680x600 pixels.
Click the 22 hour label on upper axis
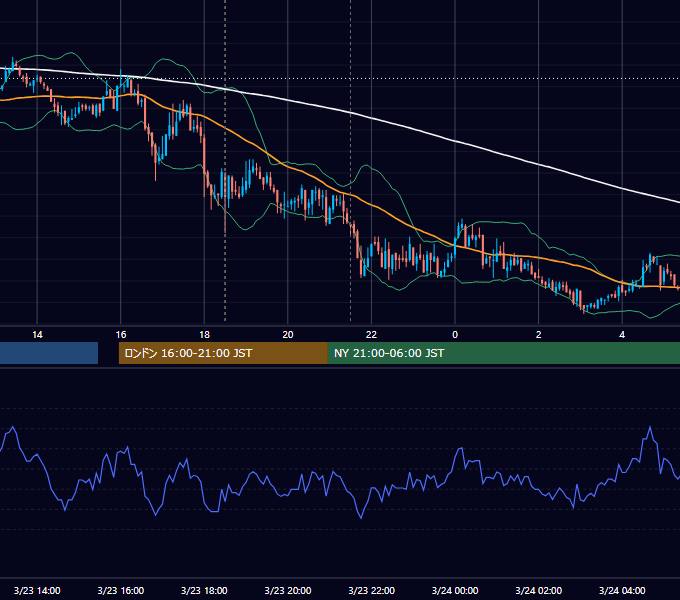371,335
